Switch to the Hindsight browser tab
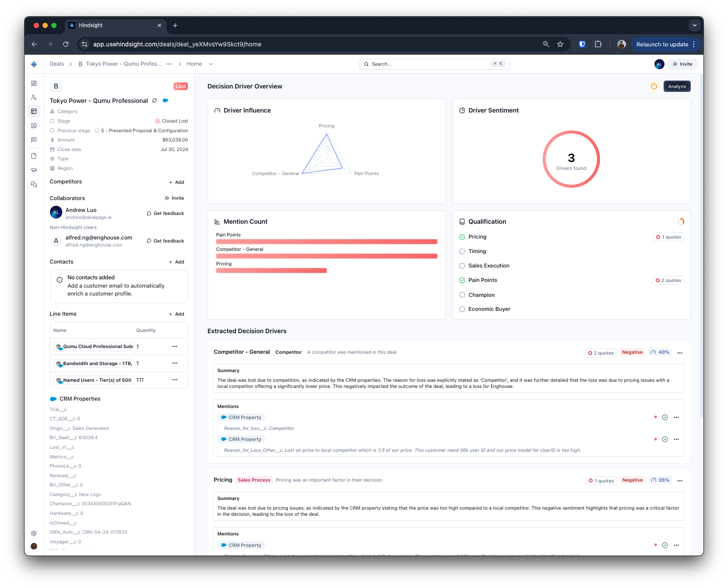Viewport: 728px width, 588px height. [x=115, y=25]
